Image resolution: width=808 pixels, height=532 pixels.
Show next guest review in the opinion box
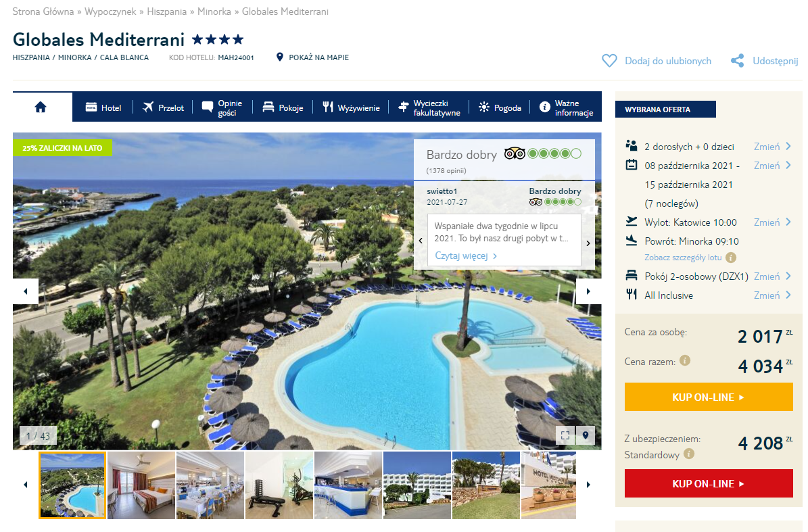tap(588, 243)
